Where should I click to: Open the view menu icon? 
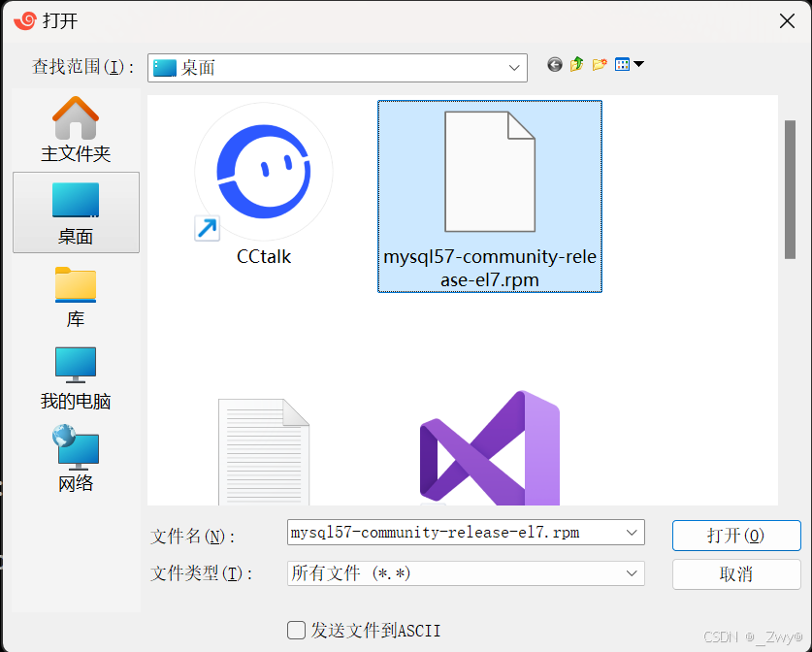[x=622, y=65]
